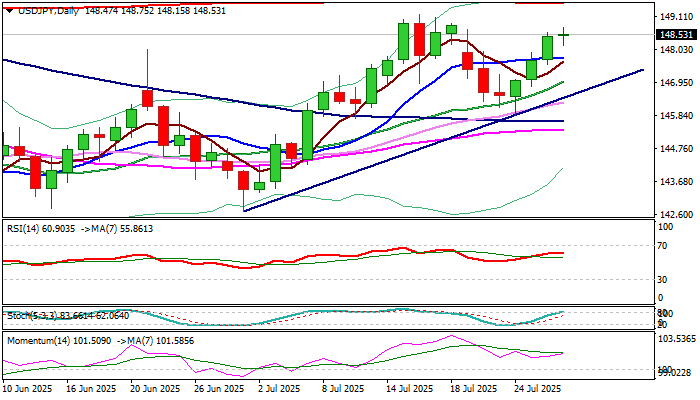700x400 pixels.
Task: Select the last candlestick on the chart
Action: pos(564,35)
